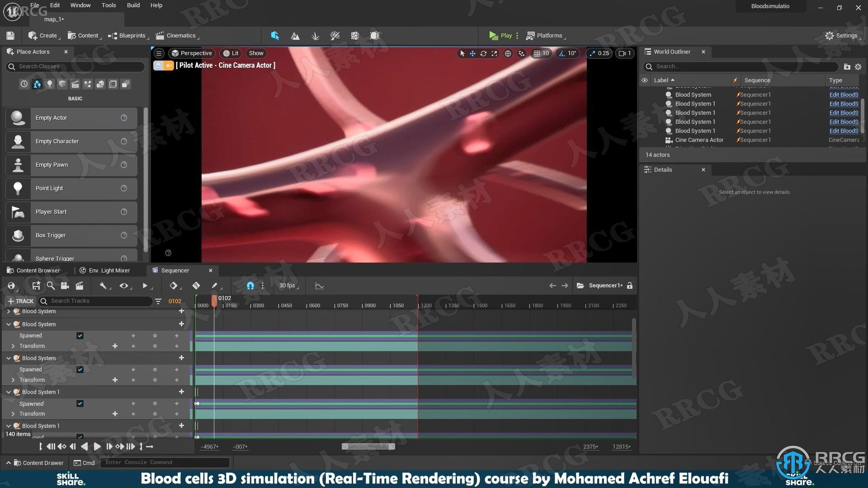Open the 30 fps frame rate dropdown
The width and height of the screenshot is (868, 488).
[x=289, y=286]
